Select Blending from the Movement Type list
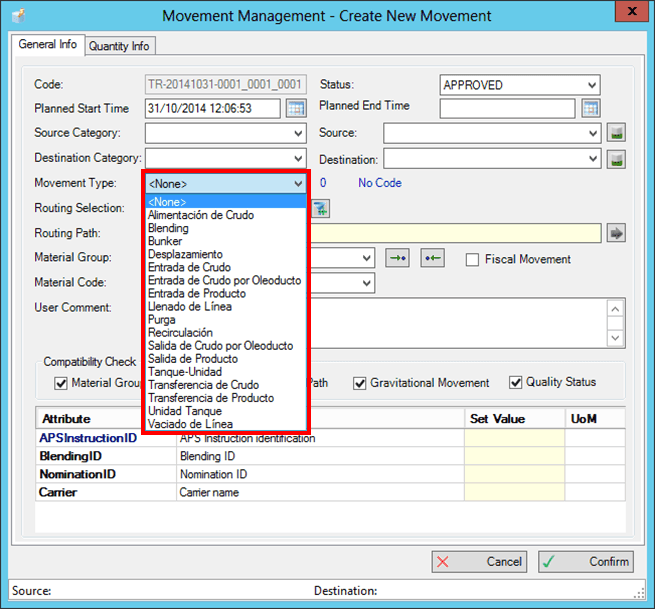This screenshot has width=655, height=609. click(x=168, y=228)
